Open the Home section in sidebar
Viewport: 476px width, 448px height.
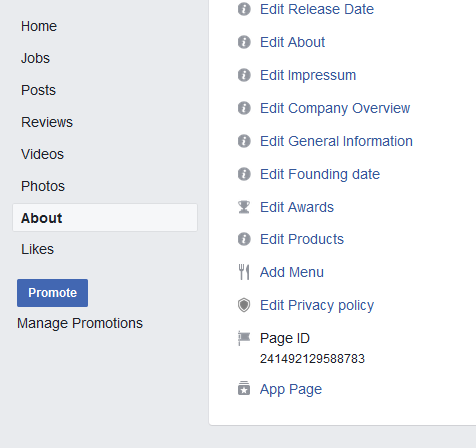pyautogui.click(x=39, y=26)
